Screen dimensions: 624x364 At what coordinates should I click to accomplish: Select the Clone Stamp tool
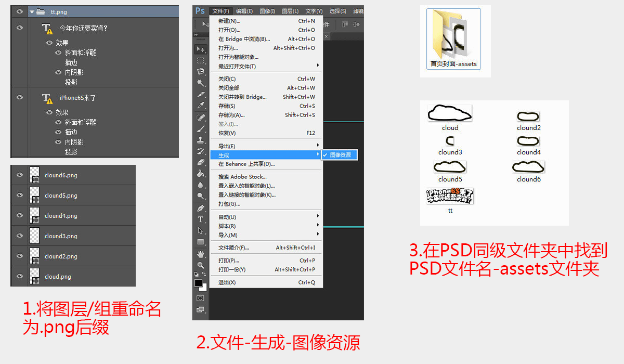click(200, 140)
